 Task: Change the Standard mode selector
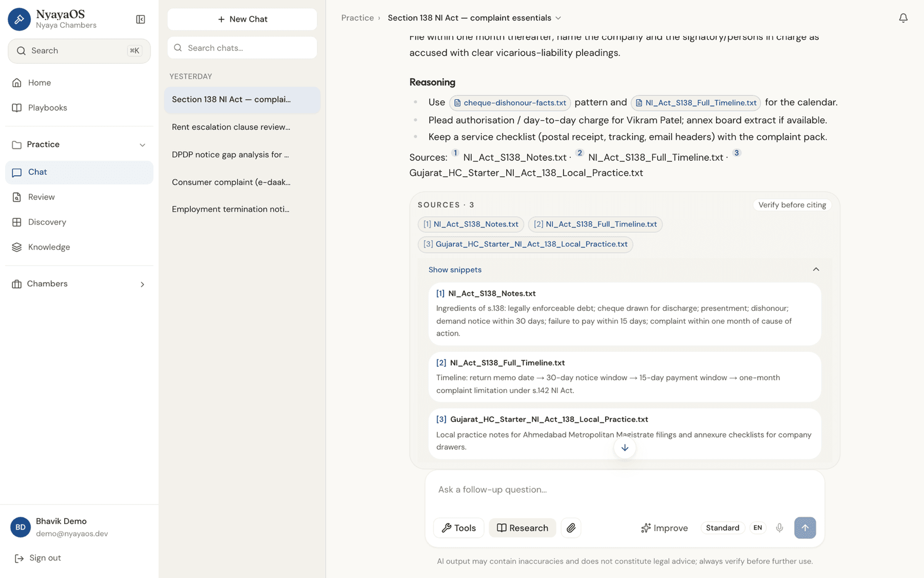(x=722, y=528)
